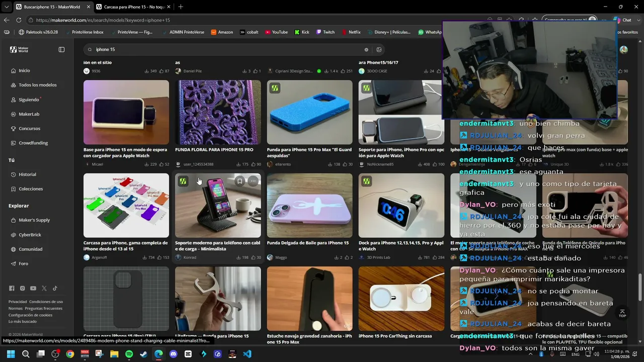644x362 pixels.
Task: Open more options on Soporte moderno card
Action: (x=253, y=181)
